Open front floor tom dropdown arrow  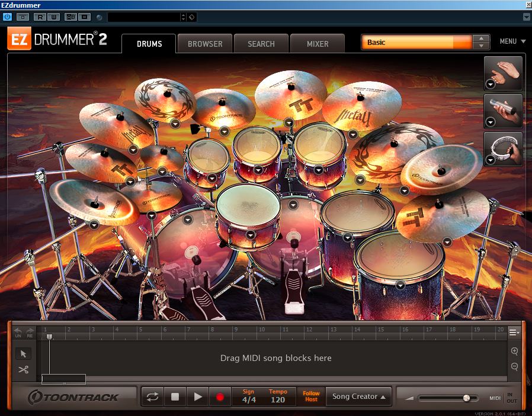400,285
